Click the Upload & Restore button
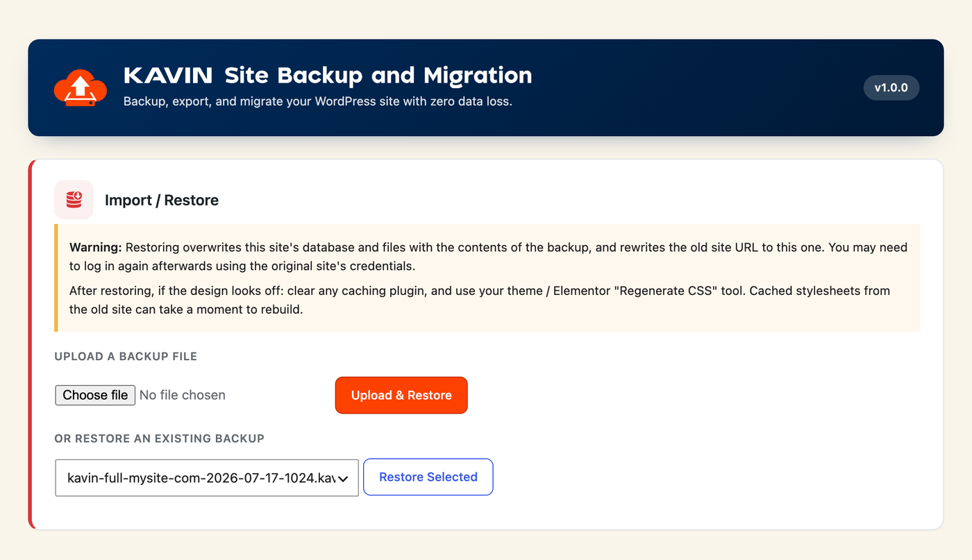The image size is (972, 560). coord(401,396)
